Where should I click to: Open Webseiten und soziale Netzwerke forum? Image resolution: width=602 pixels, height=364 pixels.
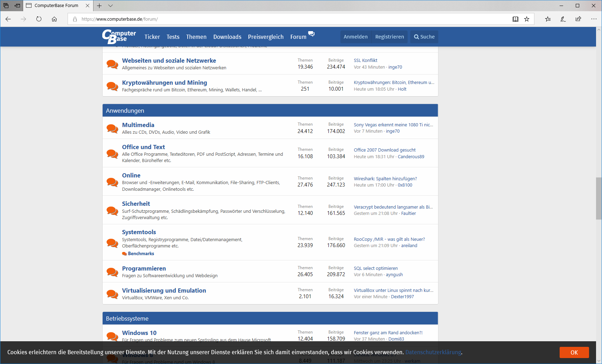169,61
